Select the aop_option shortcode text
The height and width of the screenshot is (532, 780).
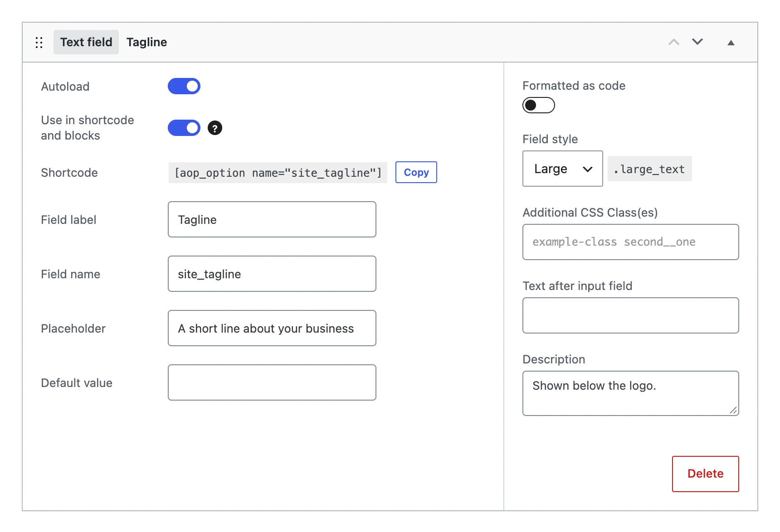(278, 173)
